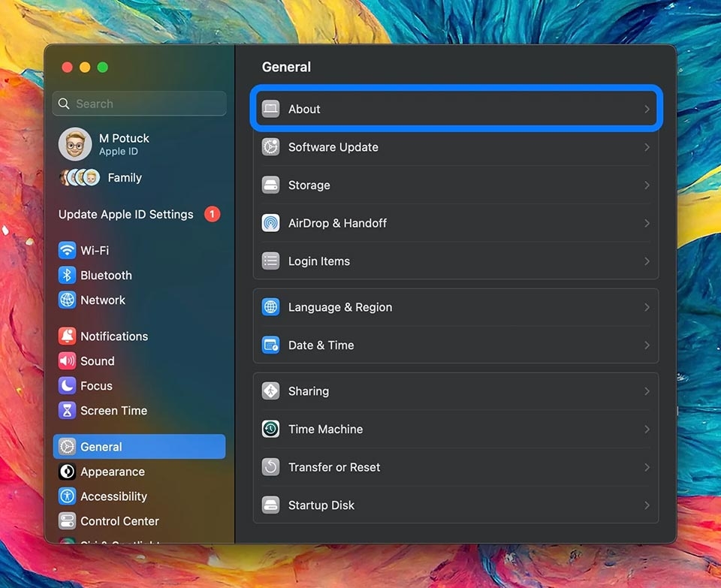Click Update Apple ID Settings
This screenshot has height=588, width=721.
(x=125, y=214)
